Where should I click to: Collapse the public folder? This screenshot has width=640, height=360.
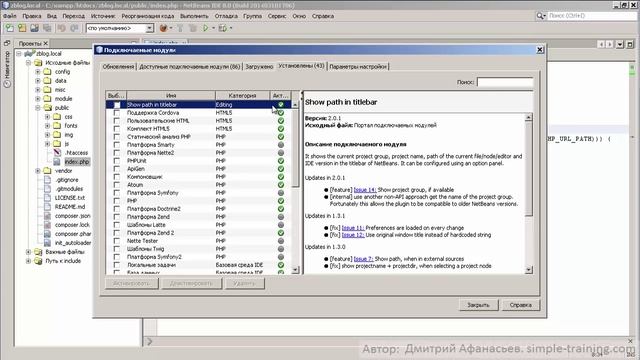click(38, 108)
